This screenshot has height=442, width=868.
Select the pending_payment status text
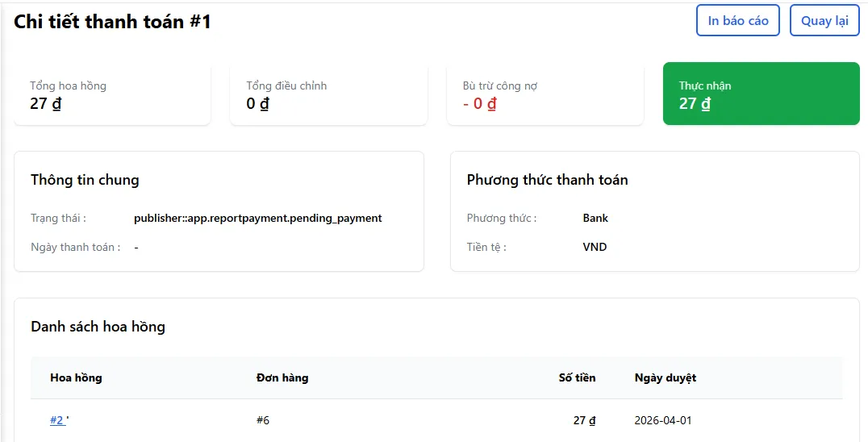click(x=258, y=218)
